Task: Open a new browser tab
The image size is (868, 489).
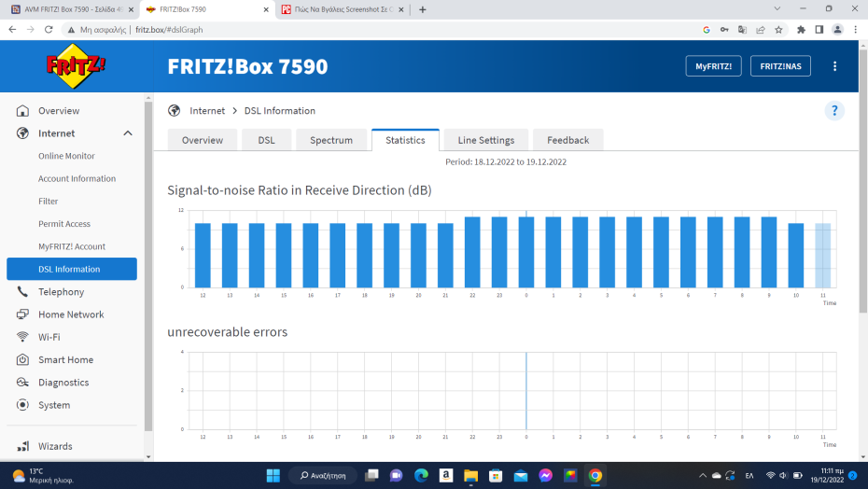Action: click(423, 9)
